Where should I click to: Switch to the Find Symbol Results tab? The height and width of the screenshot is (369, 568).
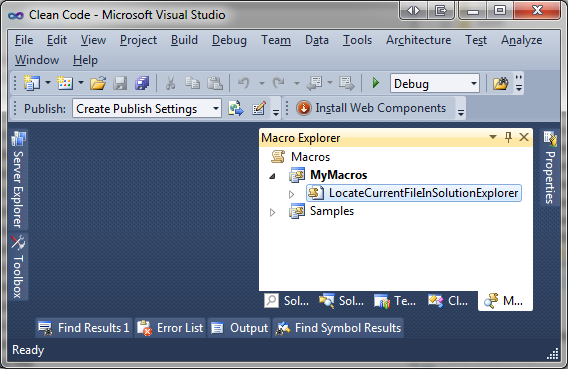pyautogui.click(x=338, y=328)
